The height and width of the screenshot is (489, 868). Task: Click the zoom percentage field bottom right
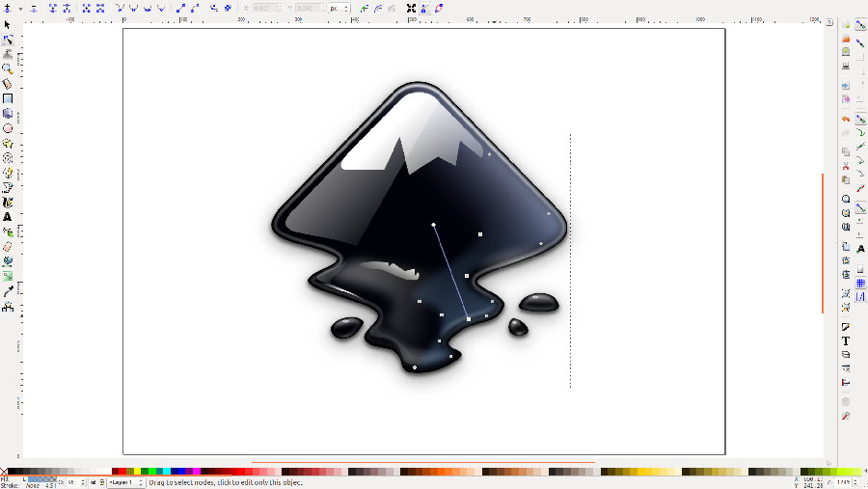(844, 482)
